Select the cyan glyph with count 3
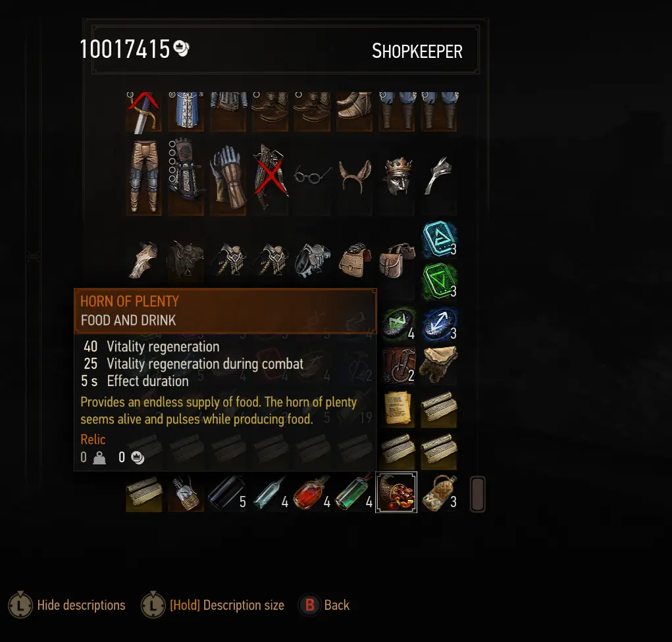This screenshot has height=642, width=672. 439,239
